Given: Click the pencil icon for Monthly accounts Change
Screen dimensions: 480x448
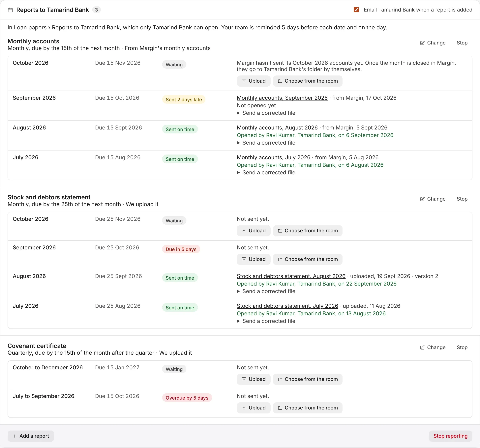Looking at the screenshot, I should [x=422, y=43].
